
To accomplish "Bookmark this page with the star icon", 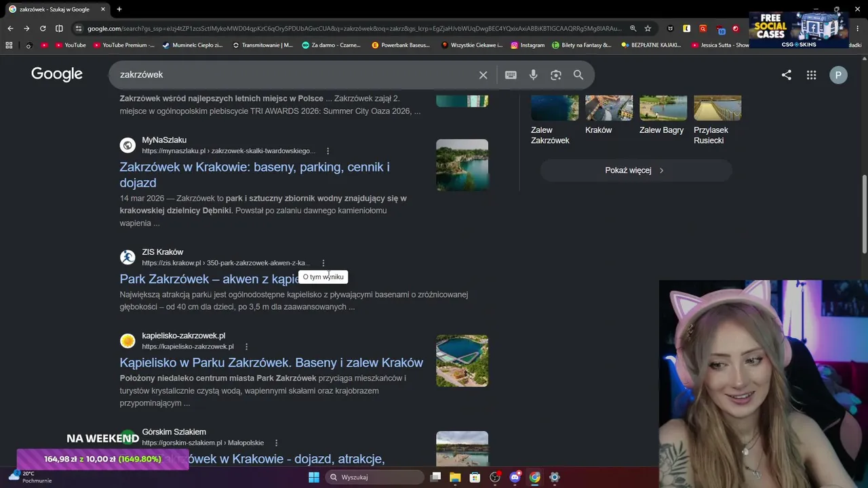I will click(x=648, y=28).
